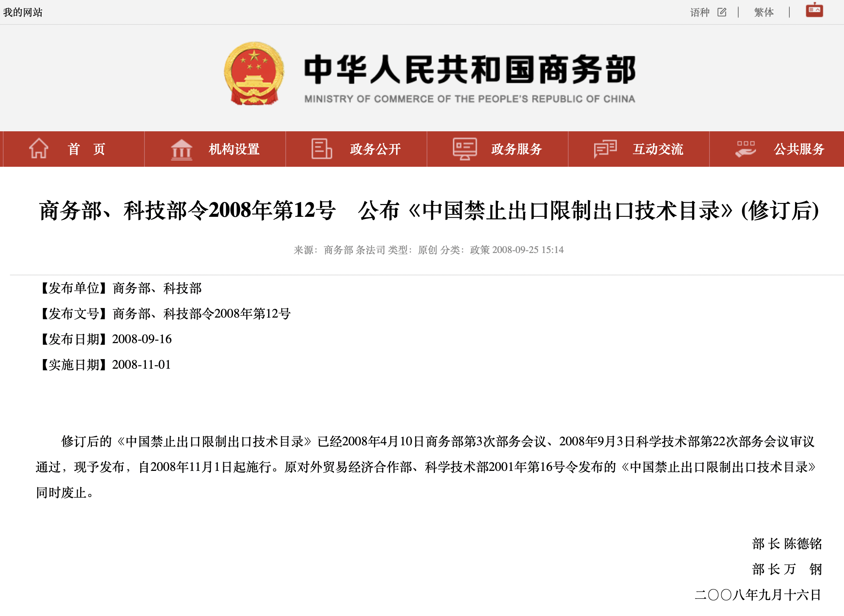Open the 公共服务 menu item
Image resolution: width=844 pixels, height=616 pixels.
tap(777, 149)
